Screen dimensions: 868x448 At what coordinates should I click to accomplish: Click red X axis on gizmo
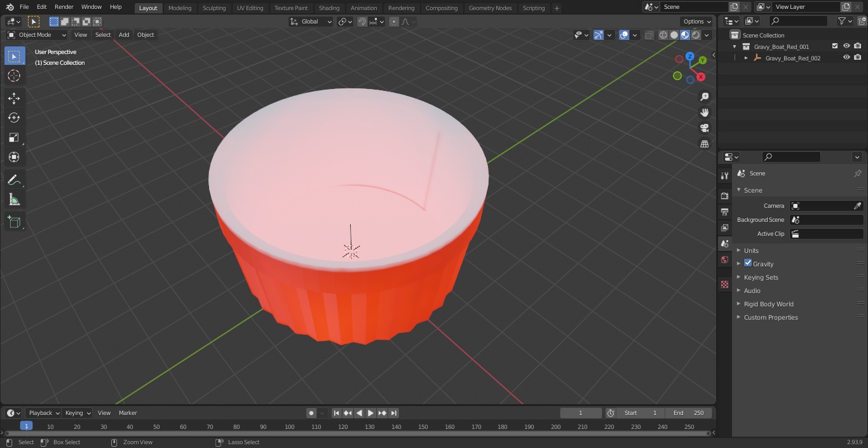coord(701,77)
